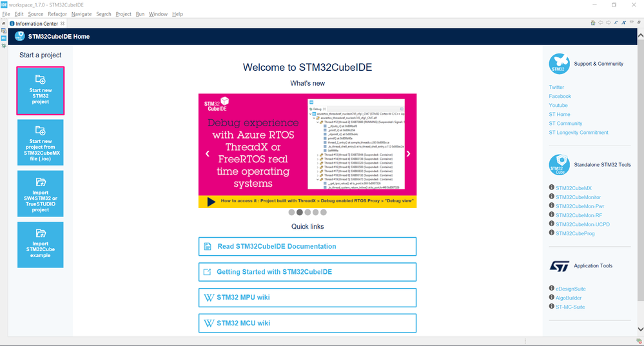Click info icon beside ST-MC-Suite

point(552,306)
